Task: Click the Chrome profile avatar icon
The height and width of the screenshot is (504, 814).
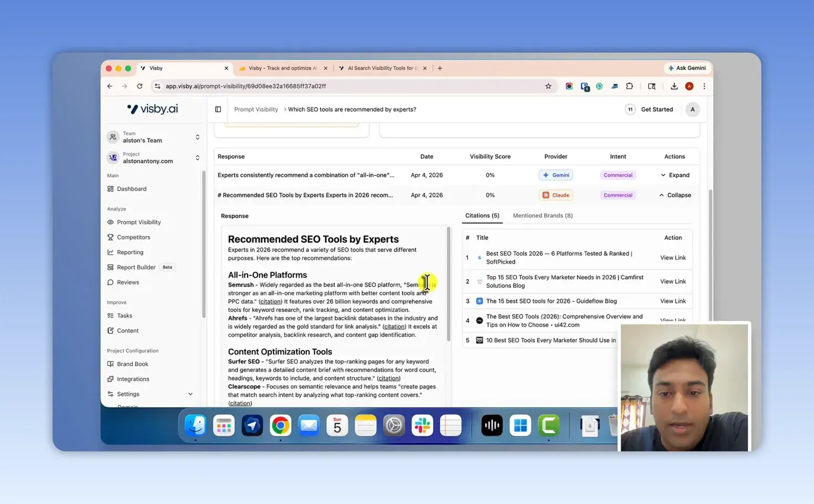Action: (689, 86)
